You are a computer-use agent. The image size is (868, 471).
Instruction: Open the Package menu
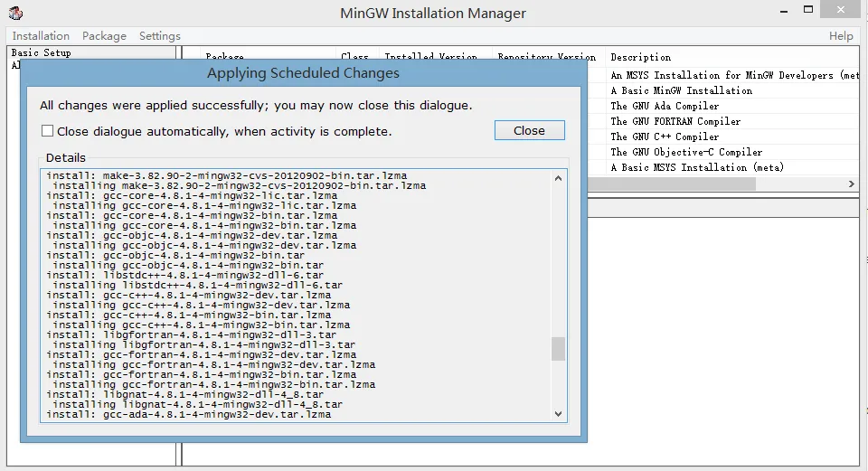coord(104,36)
